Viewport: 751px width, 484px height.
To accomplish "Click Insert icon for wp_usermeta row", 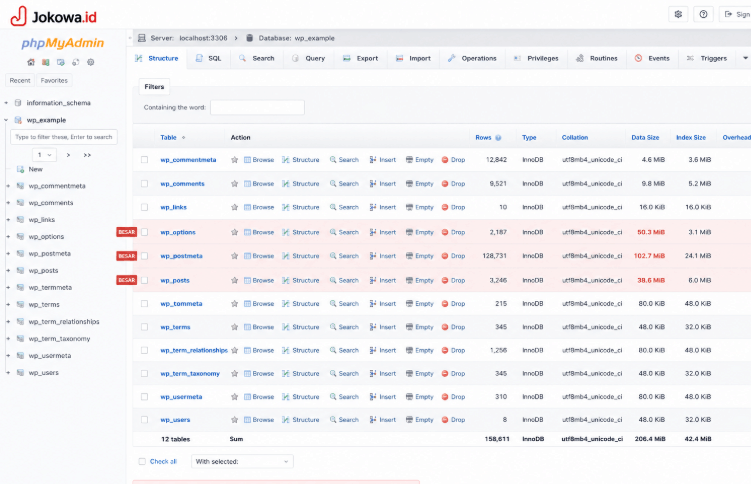I will coord(373,397).
